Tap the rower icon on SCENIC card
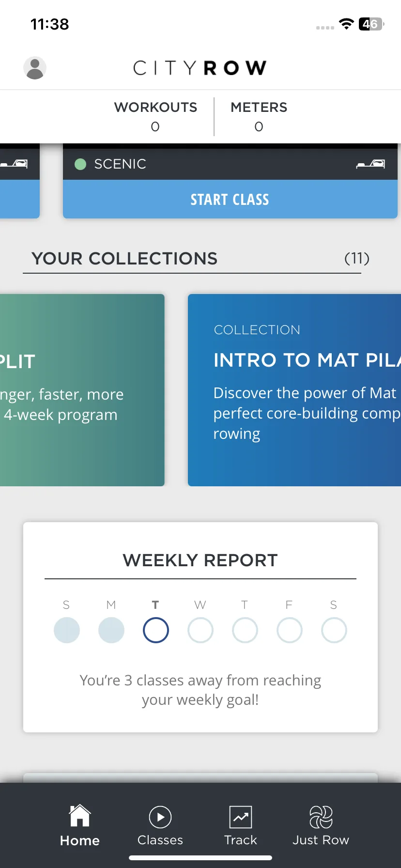The width and height of the screenshot is (401, 868). coord(371,164)
